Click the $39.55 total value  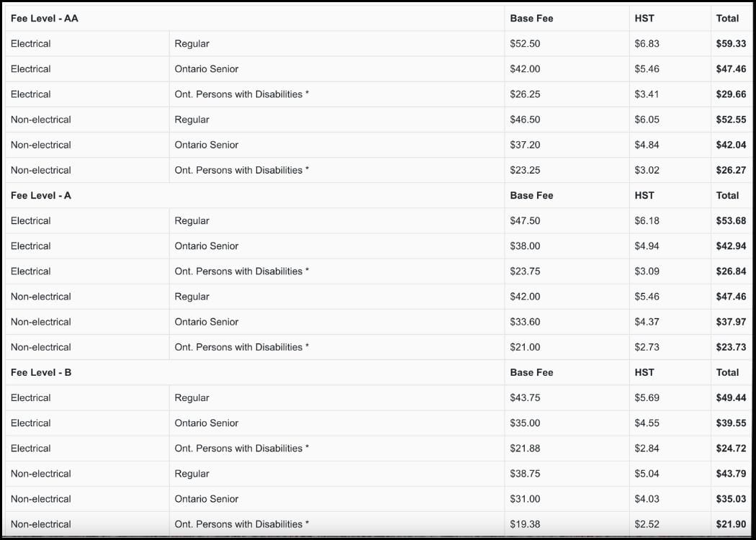[731, 423]
